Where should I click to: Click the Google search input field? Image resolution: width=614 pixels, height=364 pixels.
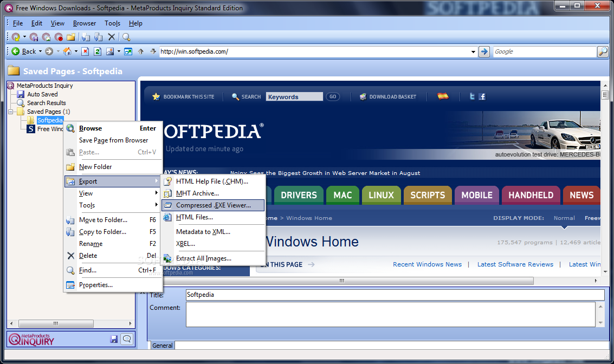coord(544,51)
